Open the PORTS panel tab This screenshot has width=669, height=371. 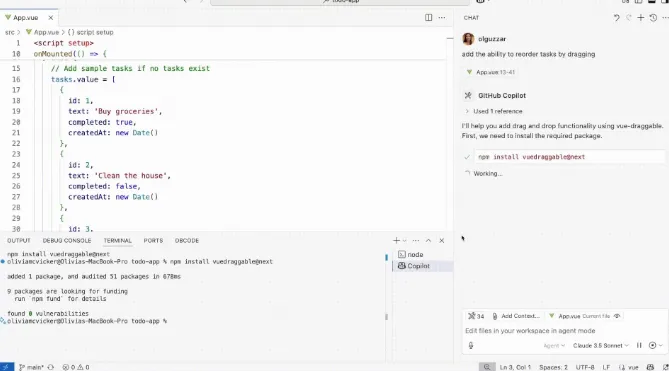[153, 241]
